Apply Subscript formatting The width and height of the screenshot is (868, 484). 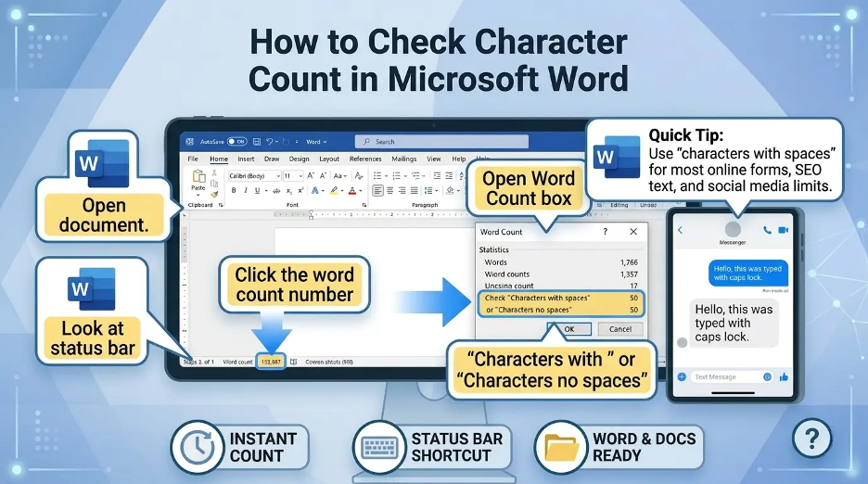[289, 191]
